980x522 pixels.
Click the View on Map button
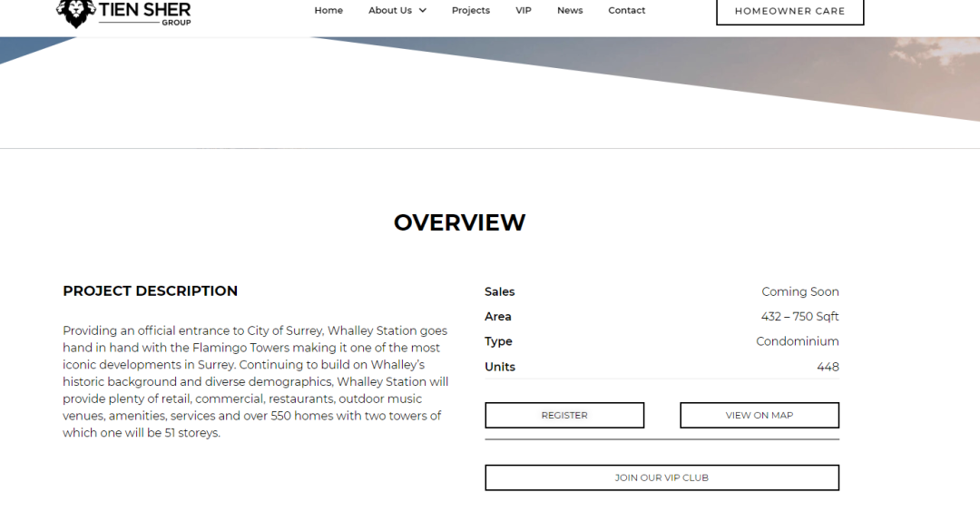click(x=759, y=415)
